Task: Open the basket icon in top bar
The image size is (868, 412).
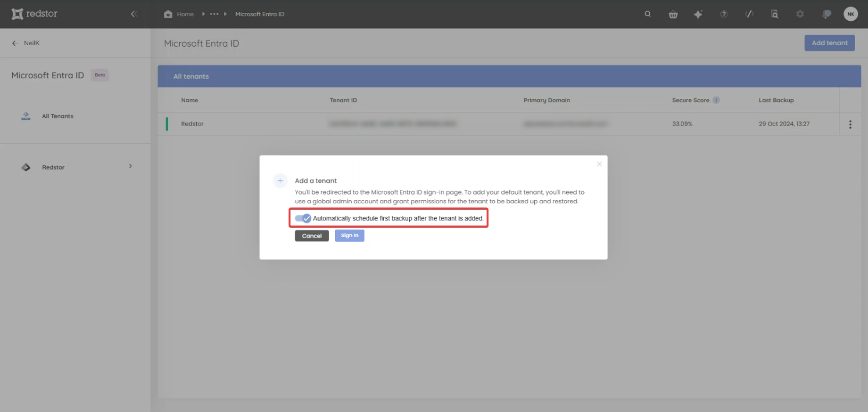Action: tap(673, 14)
